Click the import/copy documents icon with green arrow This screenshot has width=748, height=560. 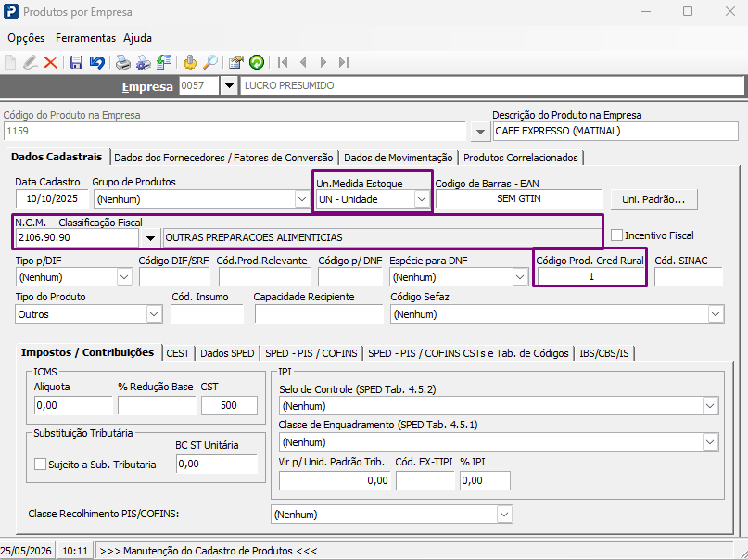[164, 62]
